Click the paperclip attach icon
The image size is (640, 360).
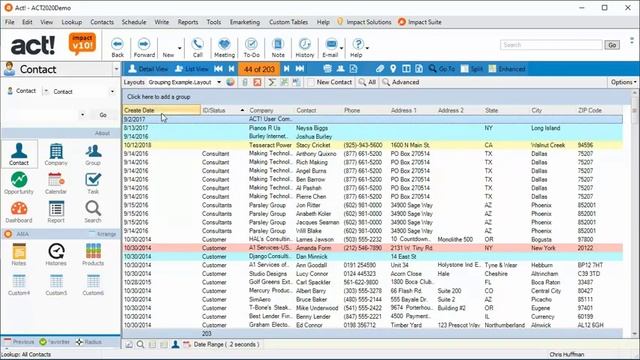point(380,69)
